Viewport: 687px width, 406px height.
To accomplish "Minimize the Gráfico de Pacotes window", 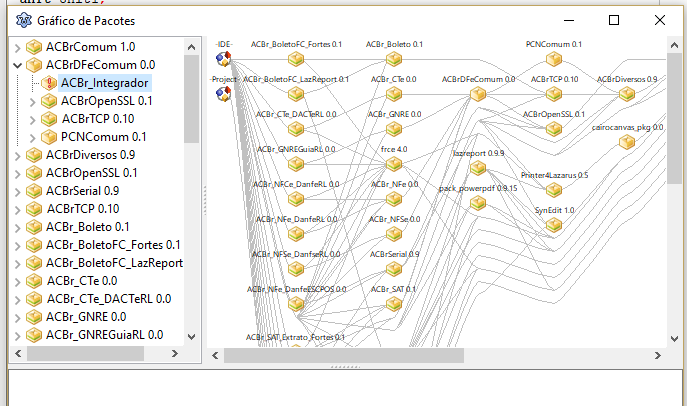I will click(569, 20).
